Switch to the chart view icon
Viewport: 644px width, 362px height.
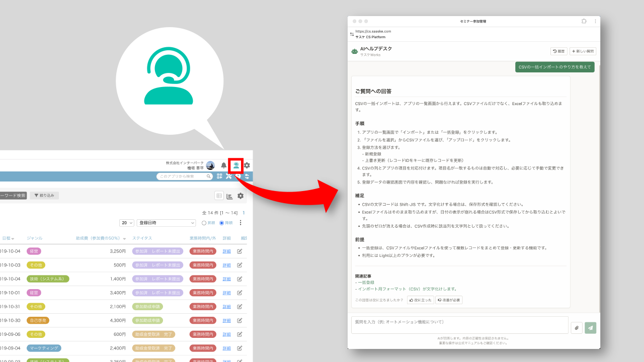[229, 196]
